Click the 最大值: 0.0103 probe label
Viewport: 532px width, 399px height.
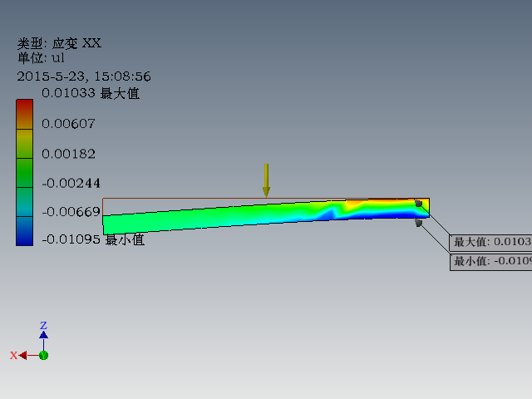491,242
